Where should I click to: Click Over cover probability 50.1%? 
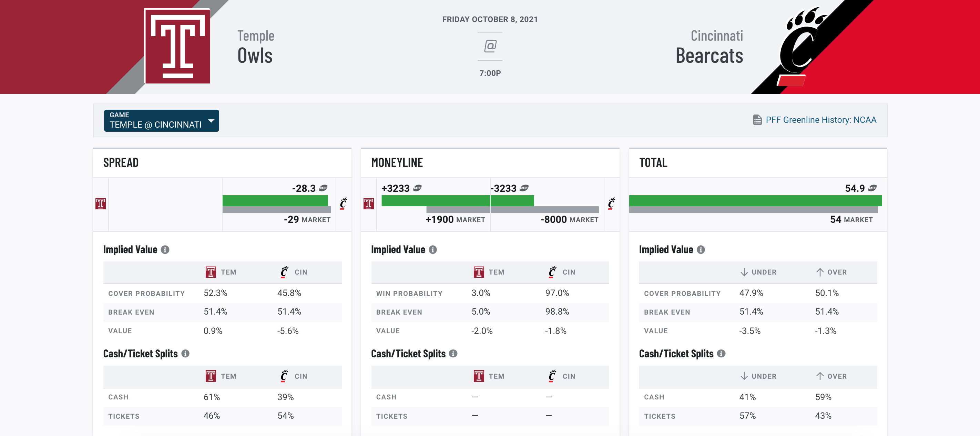tap(827, 293)
